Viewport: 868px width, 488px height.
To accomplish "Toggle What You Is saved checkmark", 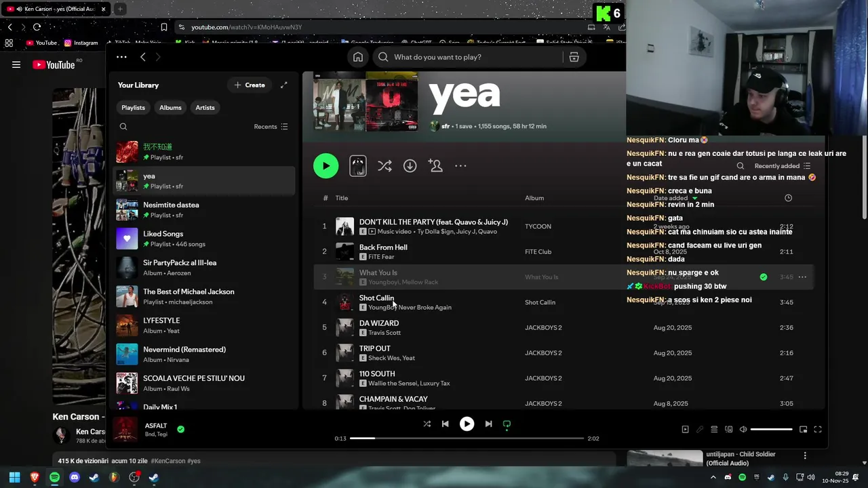I will click(x=764, y=277).
